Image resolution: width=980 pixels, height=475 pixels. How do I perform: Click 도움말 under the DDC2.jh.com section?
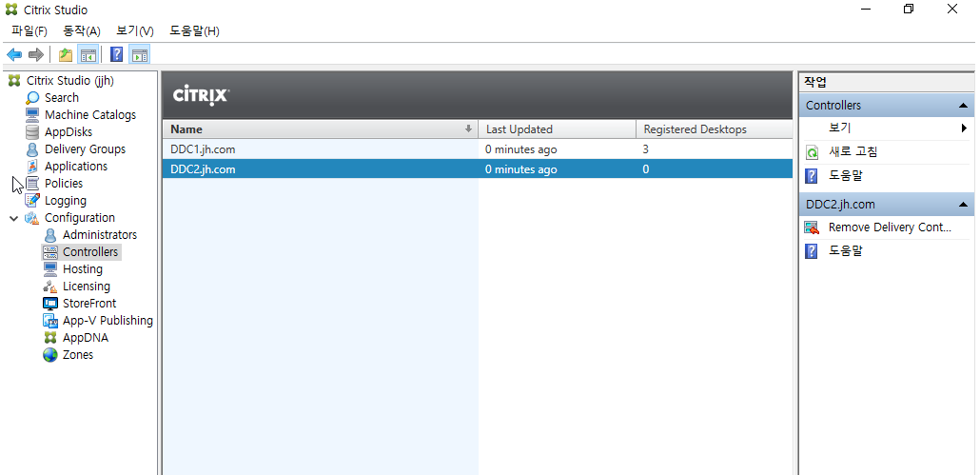846,251
